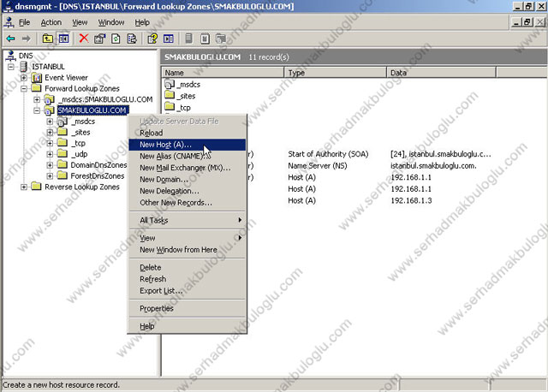
Task: Collapse the Forward Lookup Zones node
Action: (x=24, y=88)
